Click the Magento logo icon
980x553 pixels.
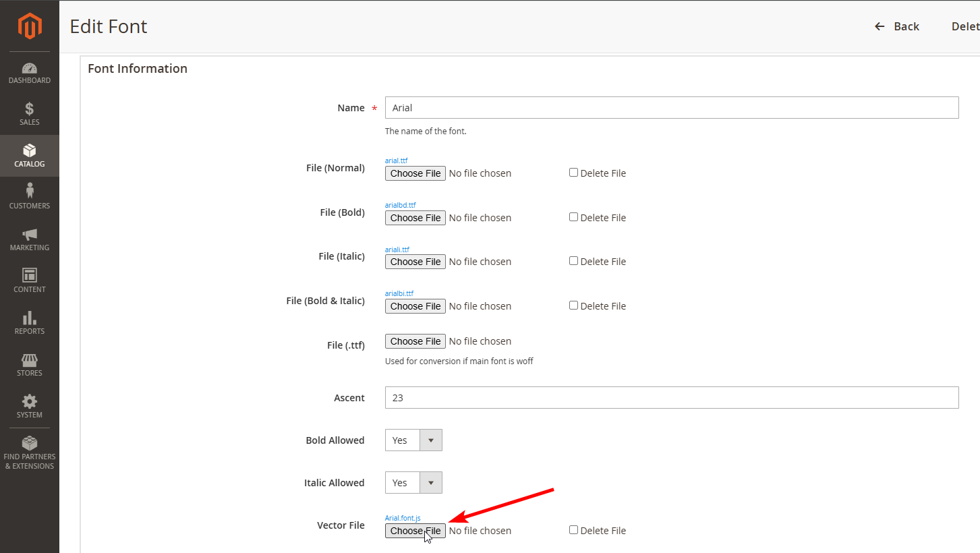[x=30, y=26]
